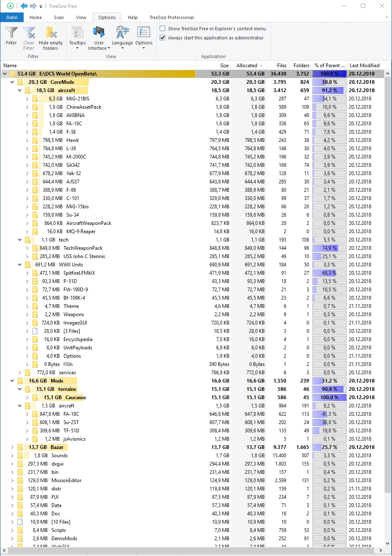Click the Sounds folder icon
The height and width of the screenshot is (556, 392).
click(20, 456)
